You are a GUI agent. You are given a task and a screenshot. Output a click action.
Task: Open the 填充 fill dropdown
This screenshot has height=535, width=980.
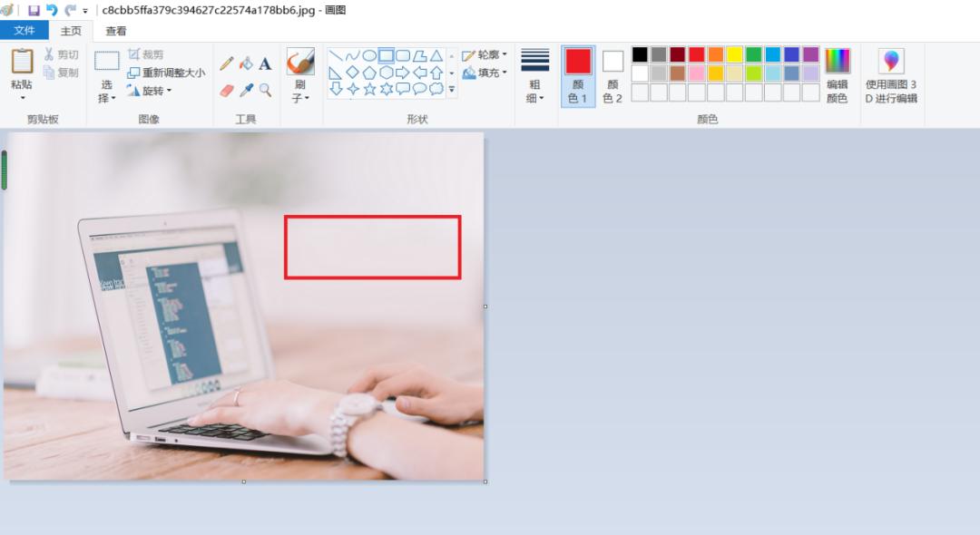click(485, 73)
